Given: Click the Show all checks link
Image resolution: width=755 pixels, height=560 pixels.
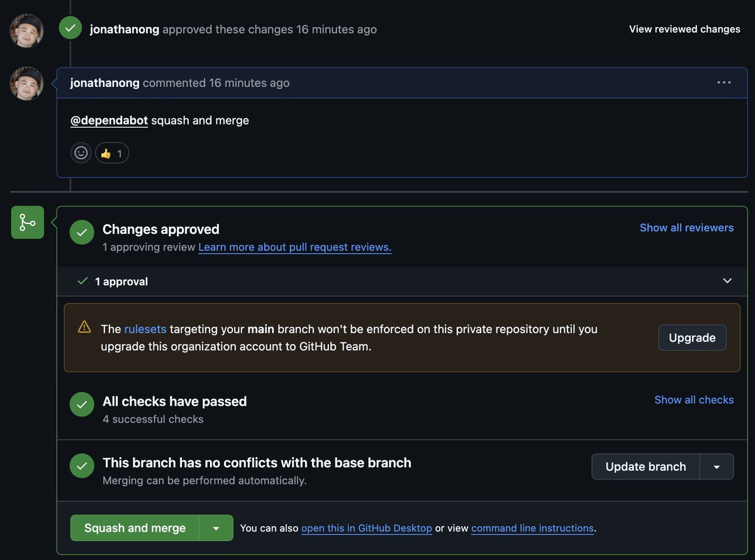Looking at the screenshot, I should tap(694, 400).
